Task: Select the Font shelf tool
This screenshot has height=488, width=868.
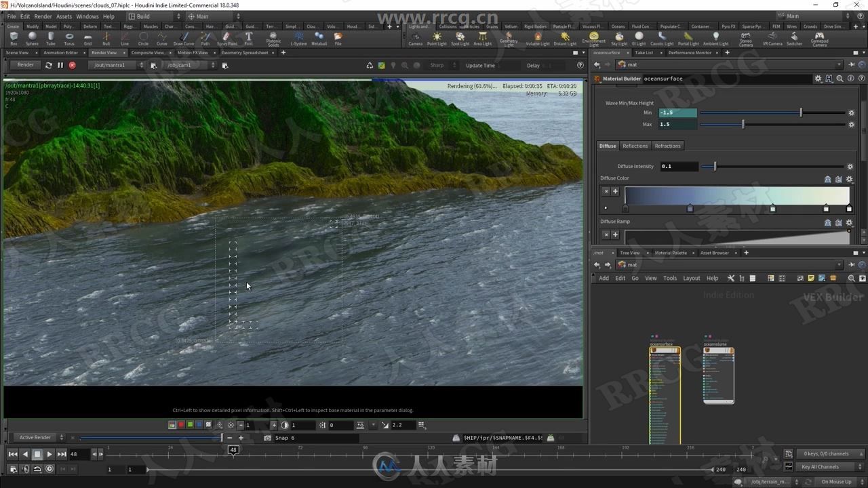Action: coord(249,39)
